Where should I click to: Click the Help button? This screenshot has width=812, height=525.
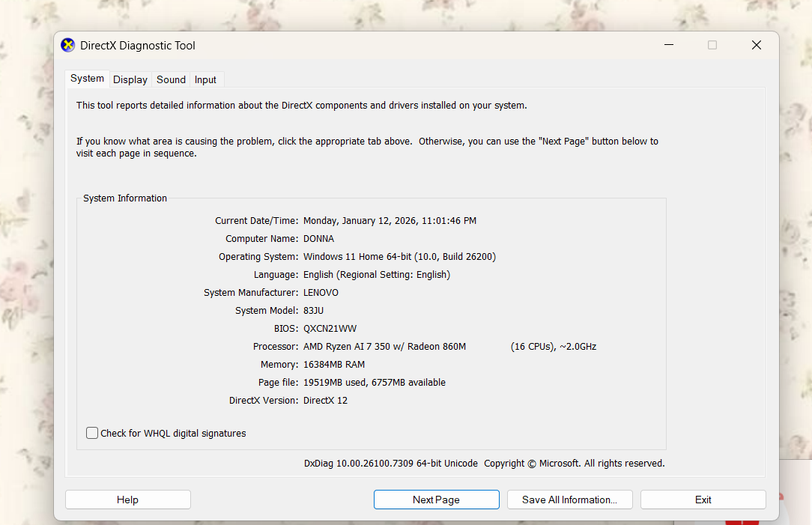tap(128, 500)
